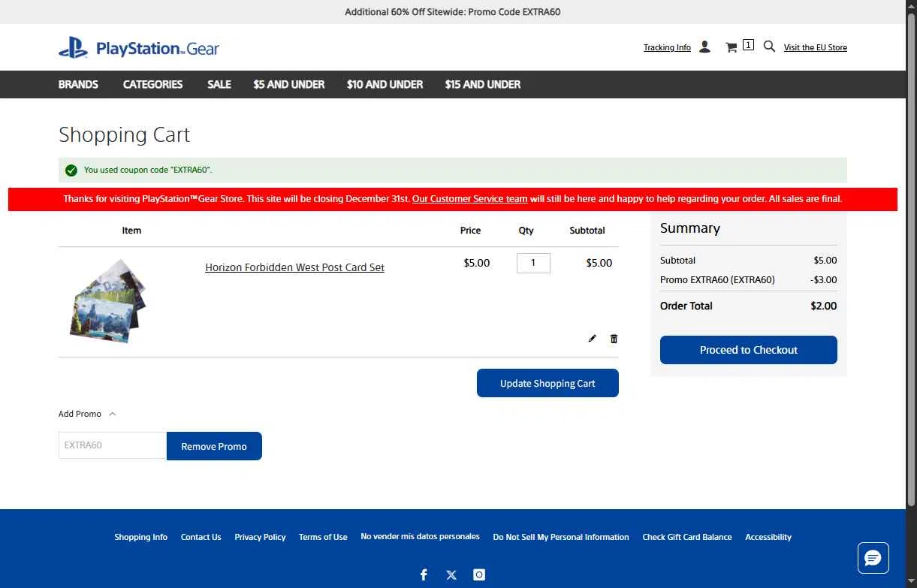Focus the Qty input field

(x=533, y=263)
